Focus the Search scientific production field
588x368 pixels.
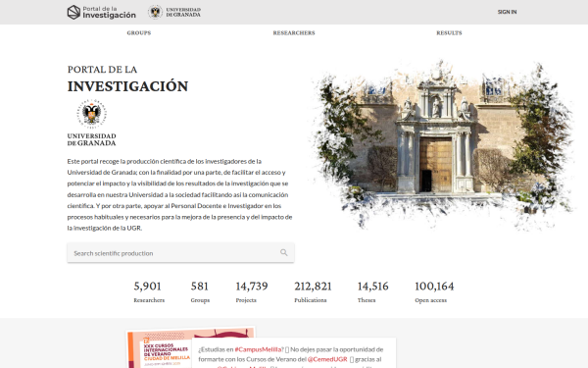(180, 253)
